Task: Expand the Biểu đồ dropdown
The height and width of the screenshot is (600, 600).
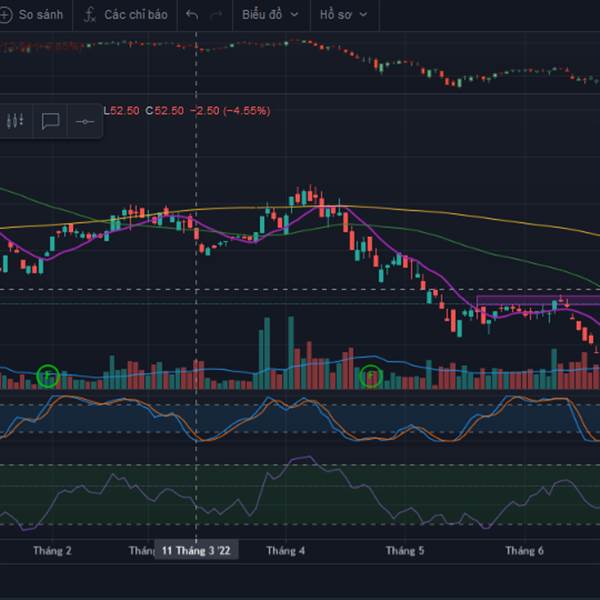Action: click(272, 15)
